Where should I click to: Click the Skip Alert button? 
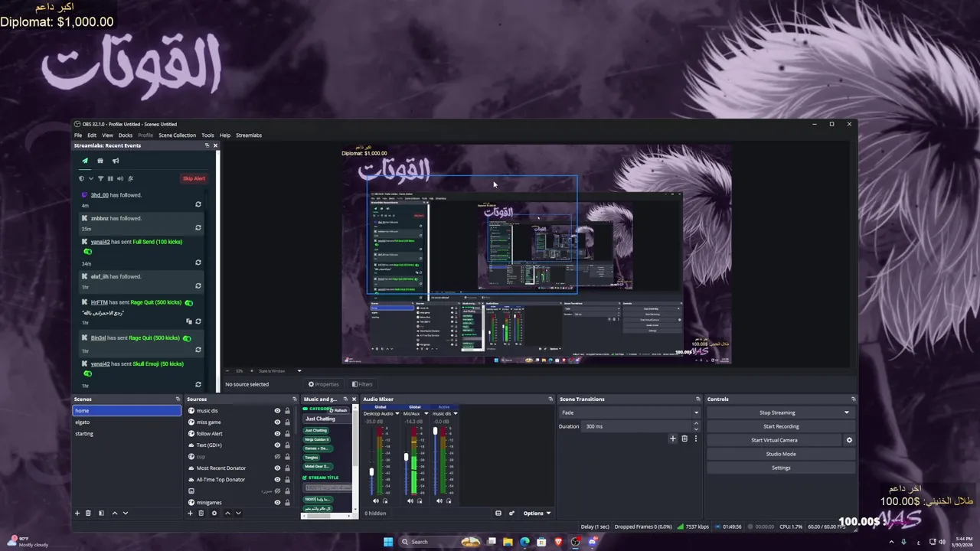coord(194,178)
